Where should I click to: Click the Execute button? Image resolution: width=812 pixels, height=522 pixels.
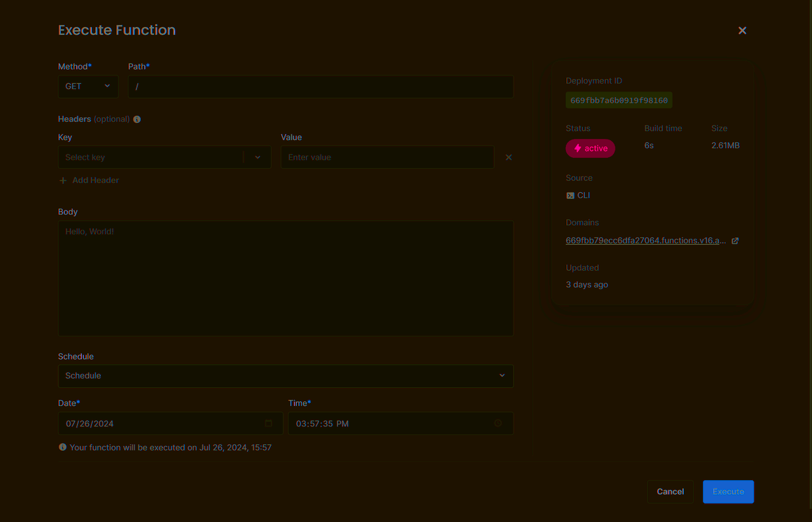click(728, 492)
